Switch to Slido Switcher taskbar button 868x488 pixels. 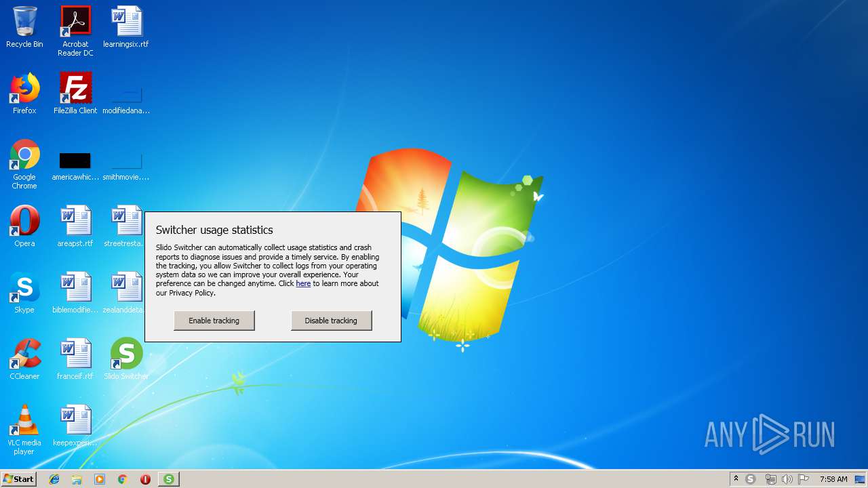(x=168, y=479)
